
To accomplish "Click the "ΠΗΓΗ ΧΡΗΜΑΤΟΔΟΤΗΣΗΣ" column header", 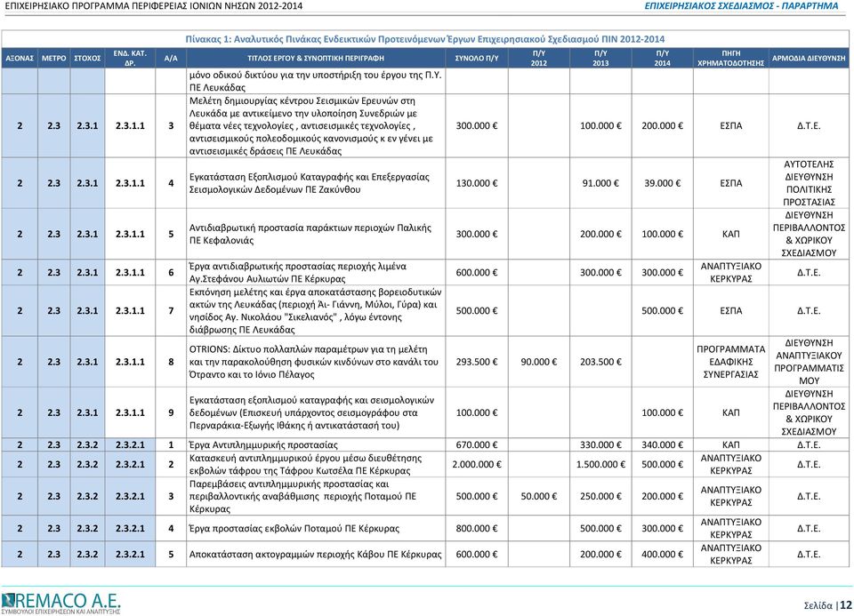I will pyautogui.click(x=731, y=59).
